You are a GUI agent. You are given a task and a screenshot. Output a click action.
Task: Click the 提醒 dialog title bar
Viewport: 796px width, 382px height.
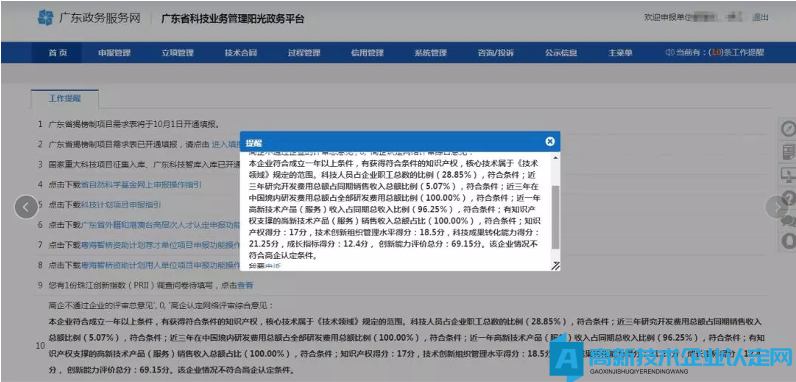point(400,142)
